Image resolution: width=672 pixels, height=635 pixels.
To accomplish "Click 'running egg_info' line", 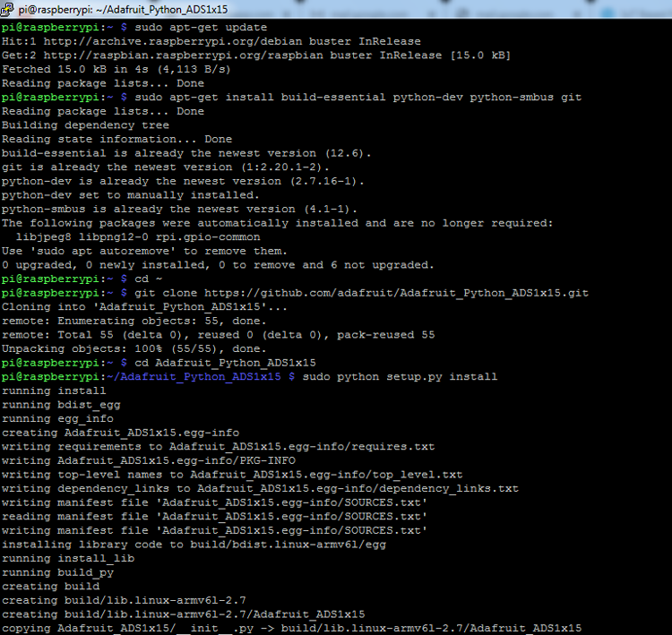I will (57, 418).
